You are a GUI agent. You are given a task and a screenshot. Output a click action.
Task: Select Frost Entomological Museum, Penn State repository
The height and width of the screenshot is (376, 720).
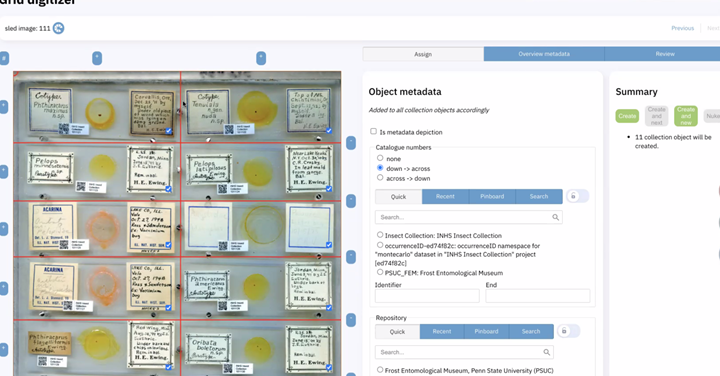(380, 370)
